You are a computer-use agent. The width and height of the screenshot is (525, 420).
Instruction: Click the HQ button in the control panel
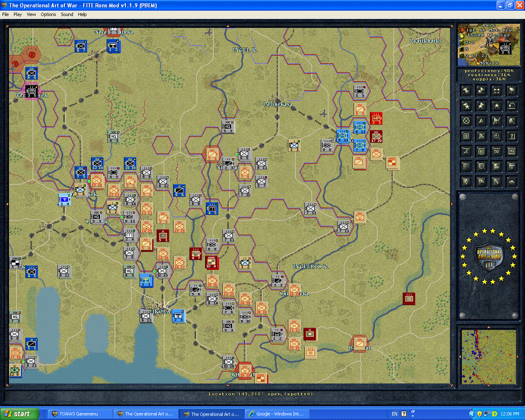[x=511, y=151]
